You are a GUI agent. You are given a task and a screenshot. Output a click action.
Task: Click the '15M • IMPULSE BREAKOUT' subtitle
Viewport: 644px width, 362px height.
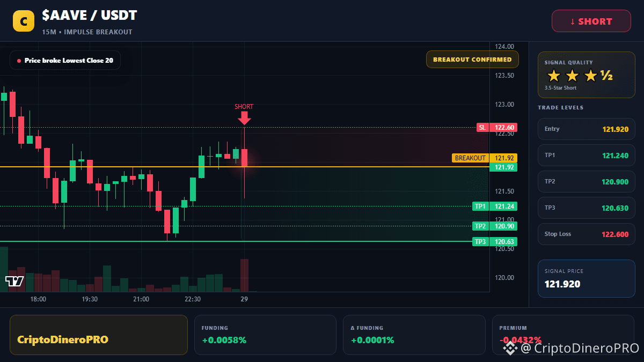pos(87,32)
